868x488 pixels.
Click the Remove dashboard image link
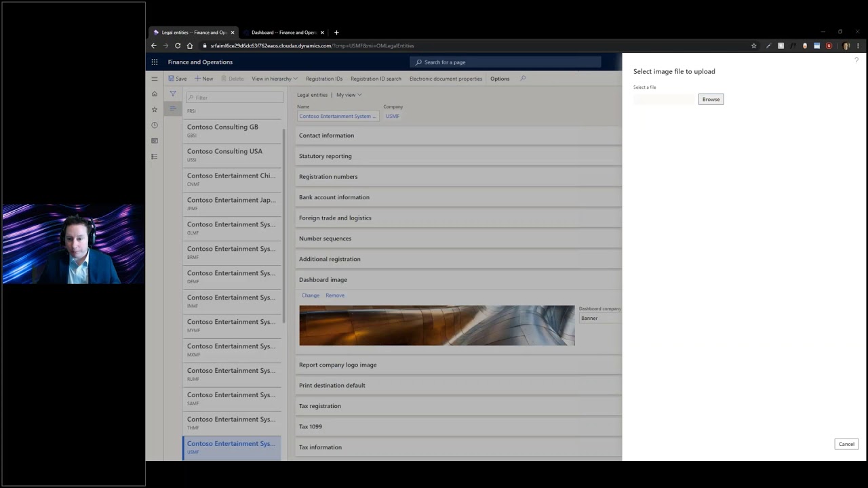(335, 296)
